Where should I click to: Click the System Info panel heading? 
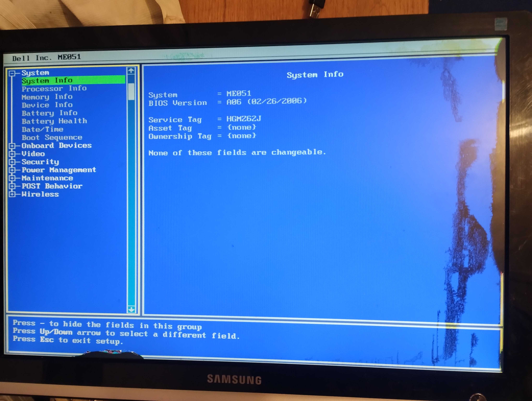pyautogui.click(x=315, y=75)
